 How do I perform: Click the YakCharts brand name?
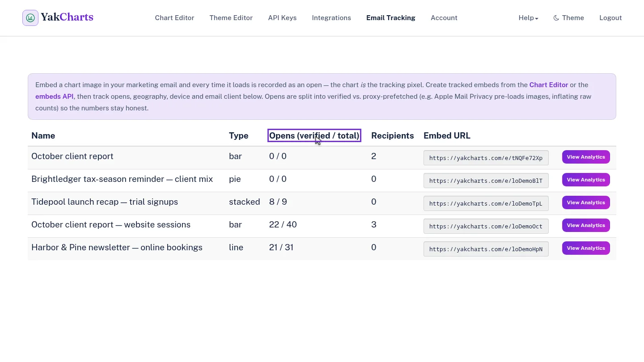point(67,17)
